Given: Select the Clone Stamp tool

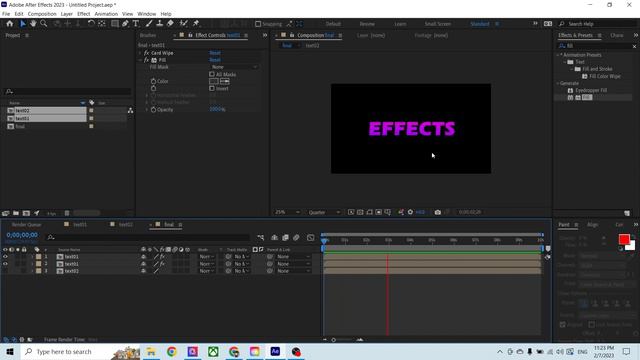Looking at the screenshot, I should click(160, 24).
